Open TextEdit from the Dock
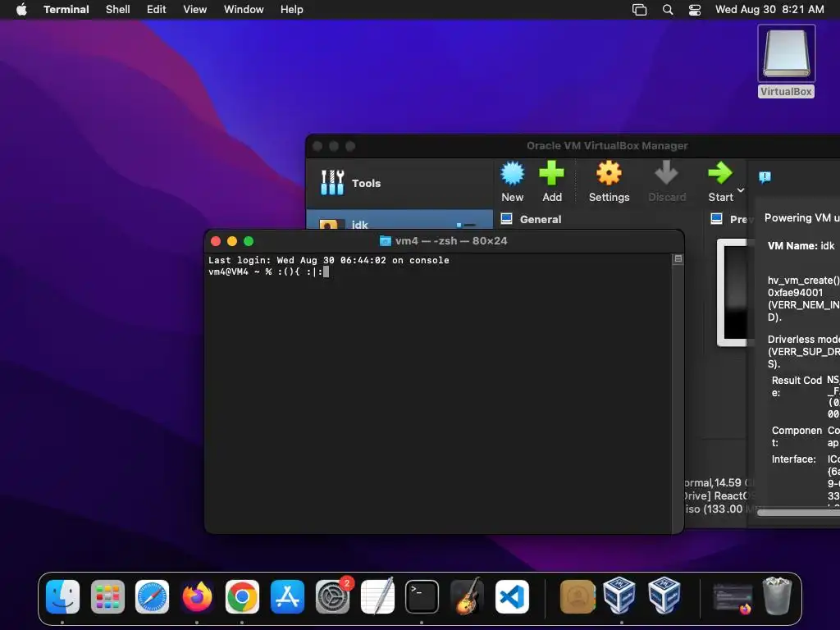 tap(377, 597)
